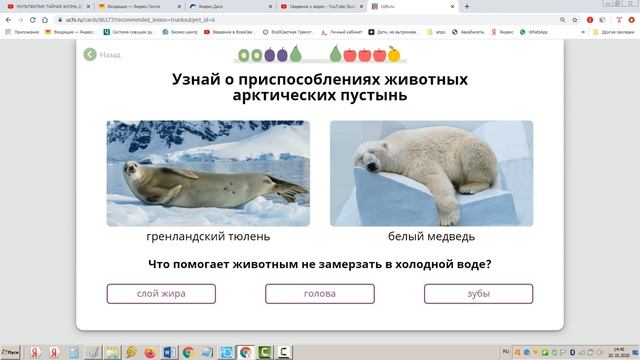Image resolution: width=640 pixels, height=360 pixels.
Task: Open a new browser tab
Action: 467,7
